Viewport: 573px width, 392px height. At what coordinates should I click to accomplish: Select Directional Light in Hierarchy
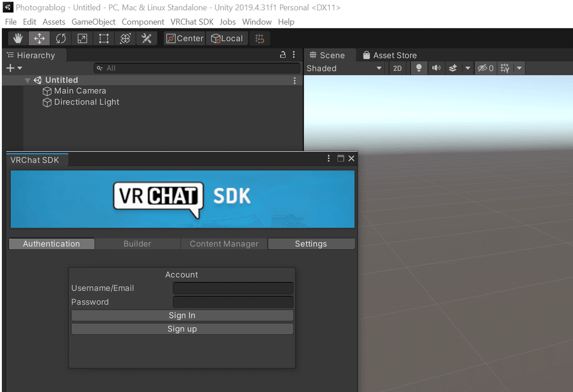[x=87, y=102]
